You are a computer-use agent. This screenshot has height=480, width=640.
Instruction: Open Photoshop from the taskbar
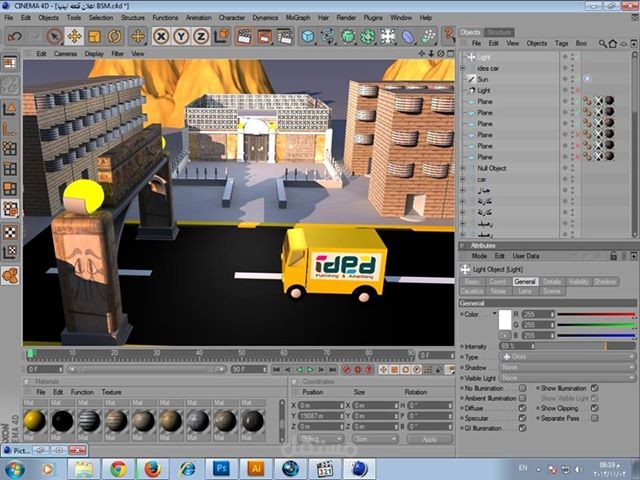(222, 468)
